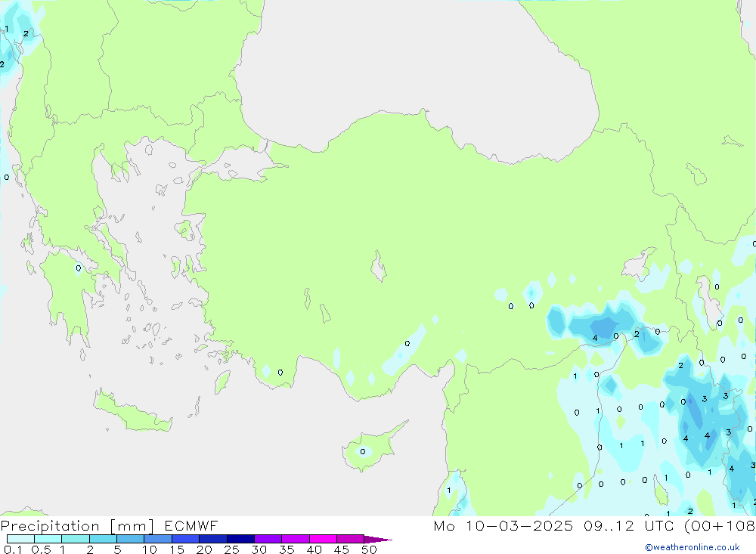This screenshot has width=756, height=554.
Task: Click the legend scale number '20'
Action: pos(204,549)
